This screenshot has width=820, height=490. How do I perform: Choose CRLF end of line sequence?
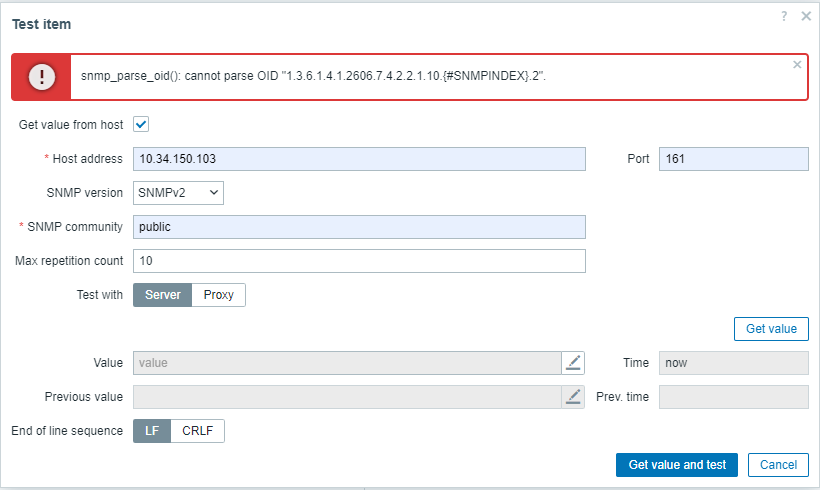click(198, 431)
